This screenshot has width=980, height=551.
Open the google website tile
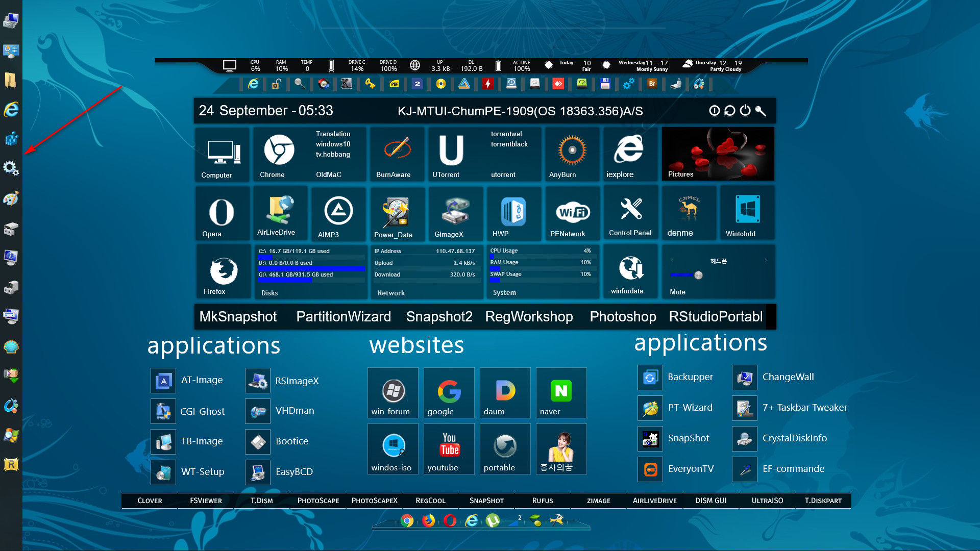[x=449, y=392]
